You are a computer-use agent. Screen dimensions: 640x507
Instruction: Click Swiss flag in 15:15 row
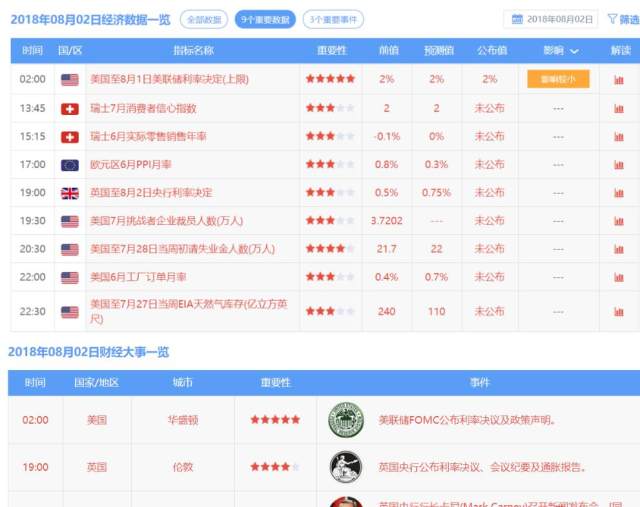point(70,137)
